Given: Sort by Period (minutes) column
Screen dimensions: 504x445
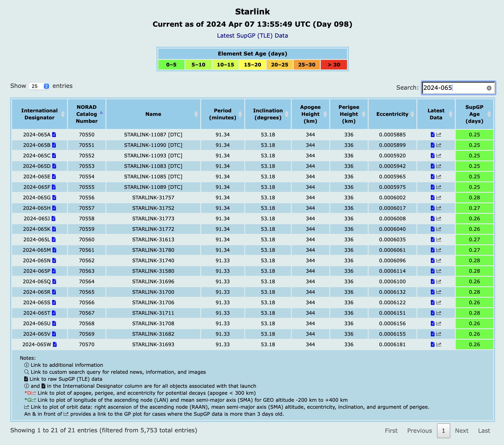Looking at the screenshot, I should pyautogui.click(x=223, y=114).
